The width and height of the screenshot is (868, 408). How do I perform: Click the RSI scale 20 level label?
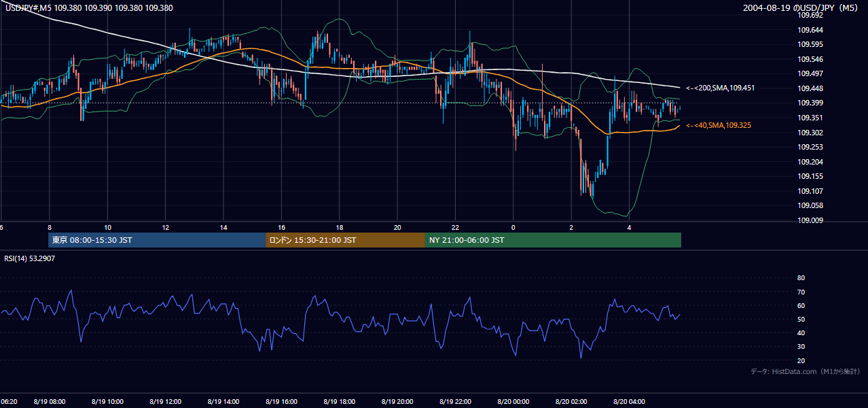[801, 360]
